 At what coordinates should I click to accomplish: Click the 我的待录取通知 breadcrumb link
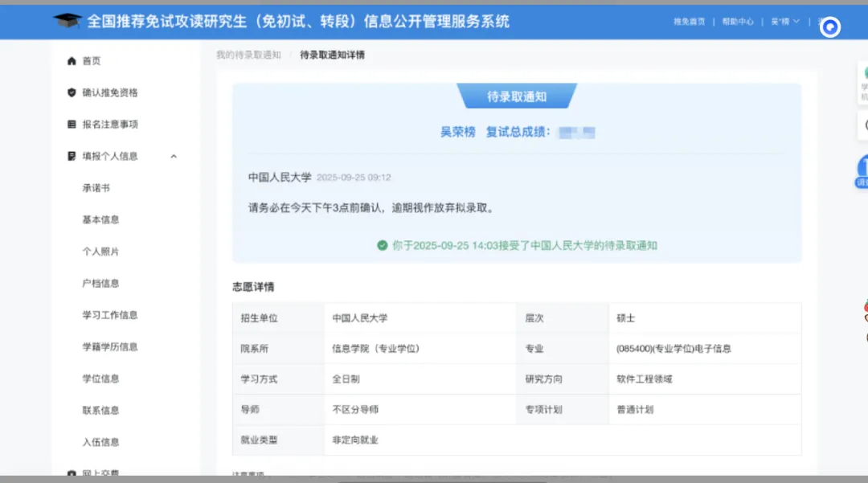click(248, 55)
